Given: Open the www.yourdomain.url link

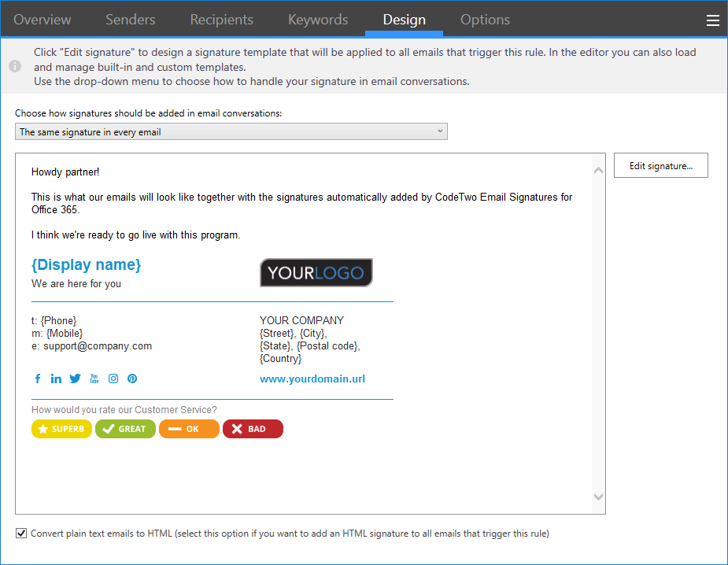Looking at the screenshot, I should click(312, 379).
